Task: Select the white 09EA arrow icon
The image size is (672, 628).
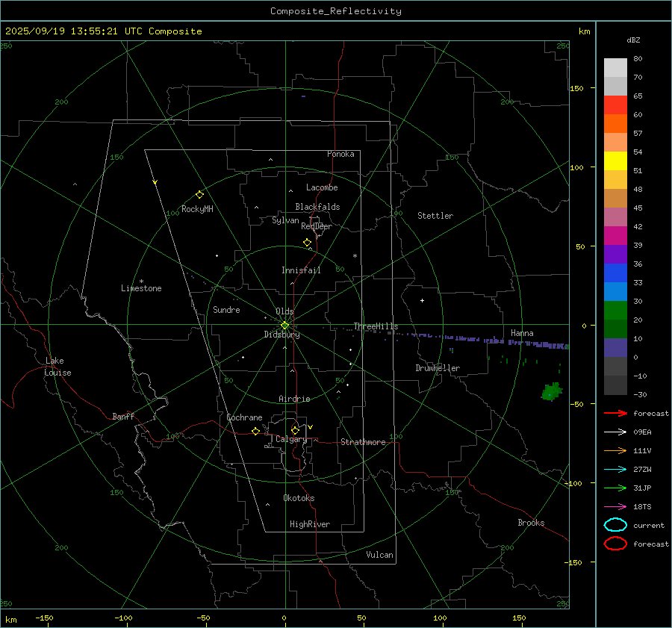Action: click(615, 432)
